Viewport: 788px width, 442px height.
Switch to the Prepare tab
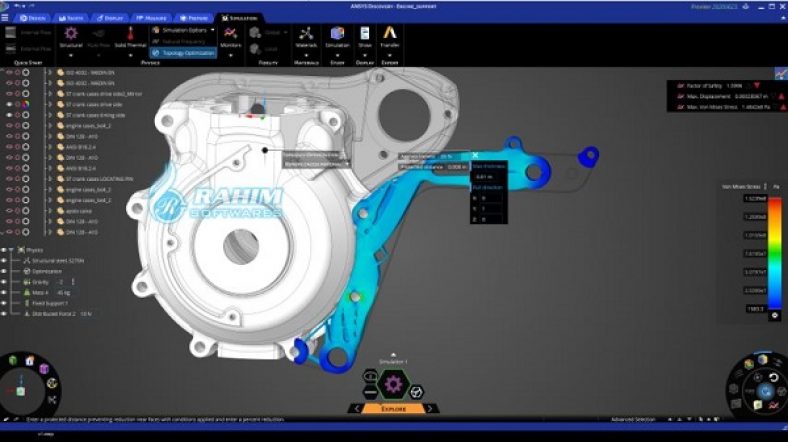coord(194,18)
